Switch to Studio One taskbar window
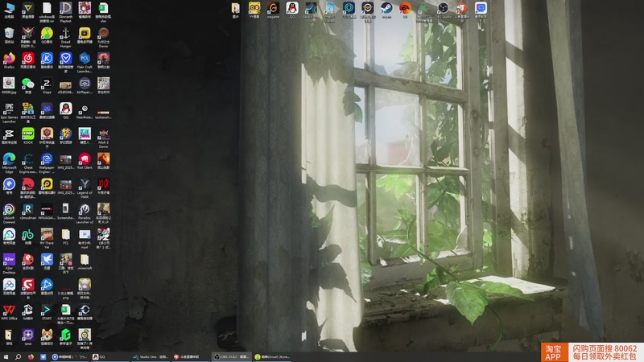 pos(151,357)
